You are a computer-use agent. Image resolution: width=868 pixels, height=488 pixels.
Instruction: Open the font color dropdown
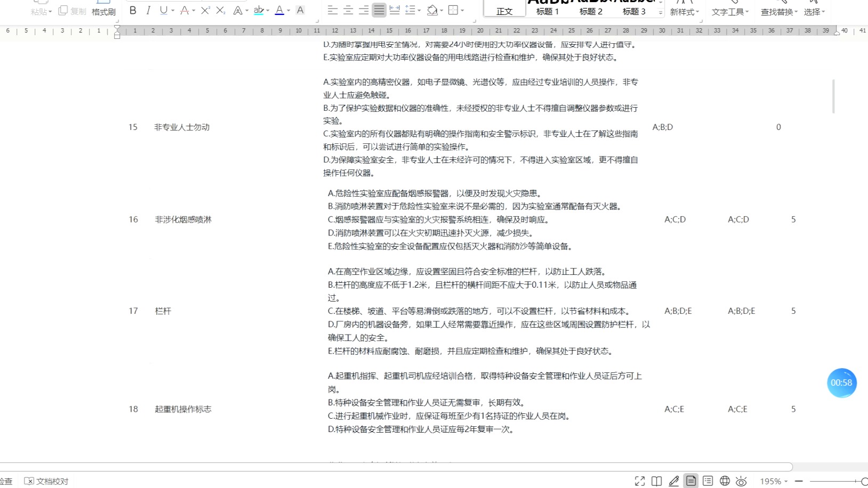(x=287, y=10)
